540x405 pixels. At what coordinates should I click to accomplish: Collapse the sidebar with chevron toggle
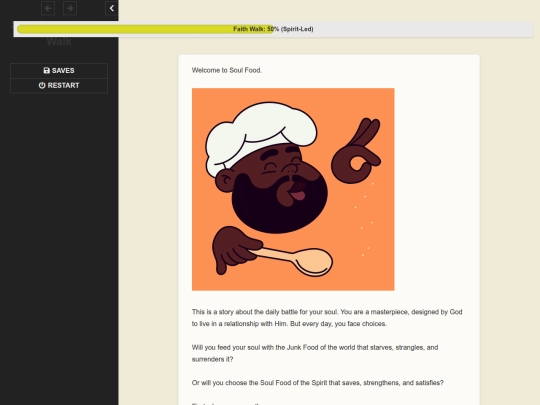pos(112,8)
